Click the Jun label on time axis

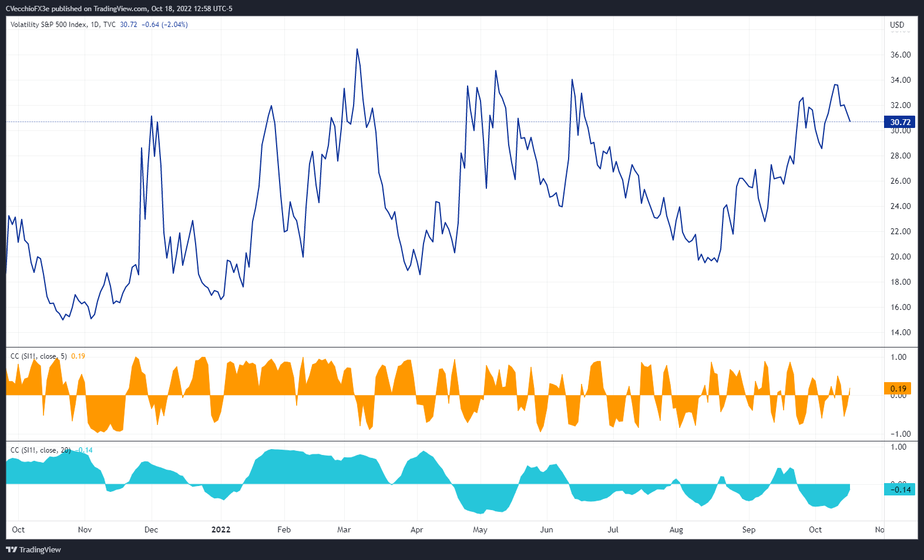tap(546, 529)
